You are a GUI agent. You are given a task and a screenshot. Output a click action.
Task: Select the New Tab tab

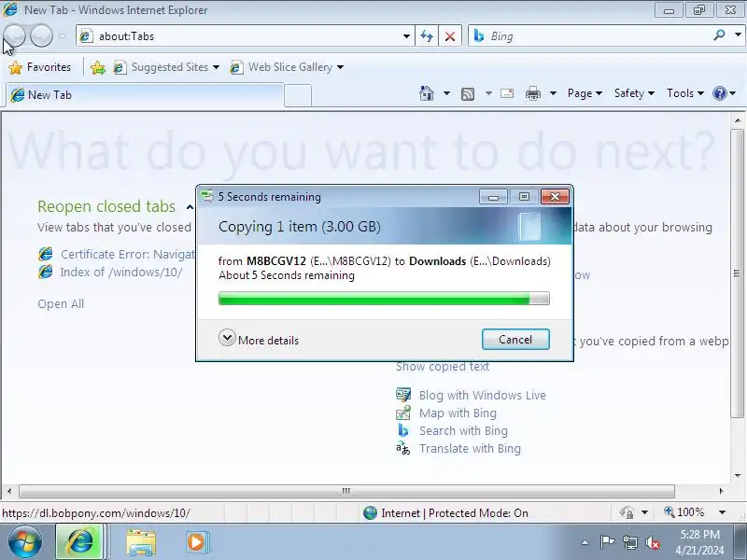point(145,95)
